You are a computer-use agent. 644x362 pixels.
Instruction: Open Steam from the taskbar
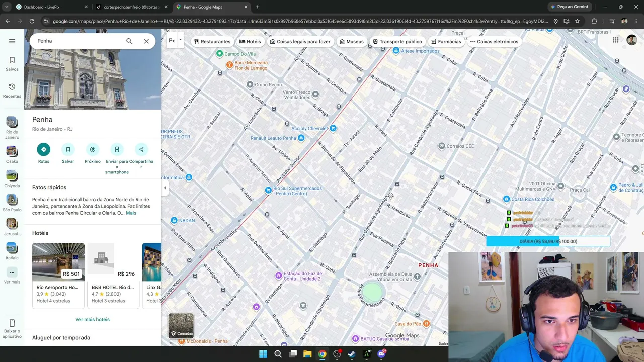pyautogui.click(x=352, y=354)
